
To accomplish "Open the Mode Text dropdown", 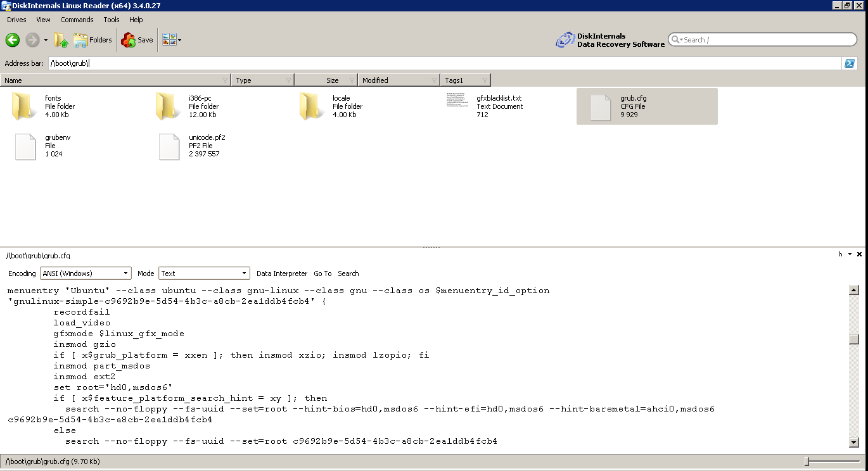I will pyautogui.click(x=204, y=273).
